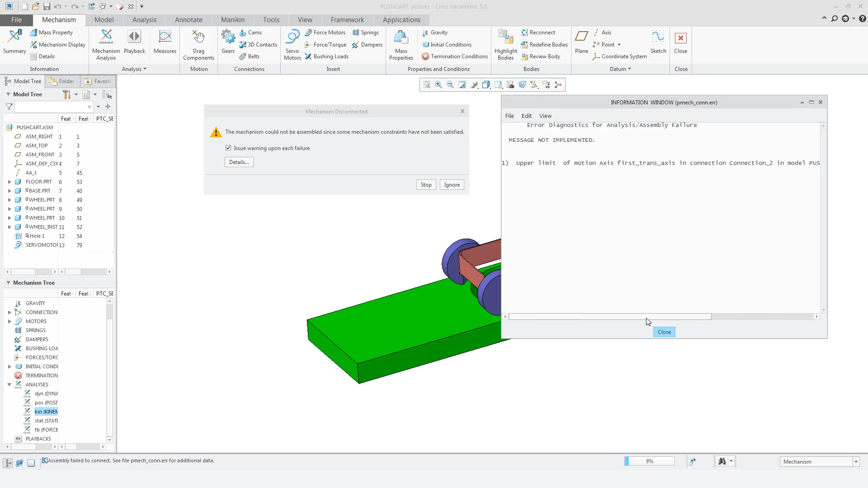868x488 pixels.
Task: Expand the CONNECTIONS mechanism node
Action: 9,312
